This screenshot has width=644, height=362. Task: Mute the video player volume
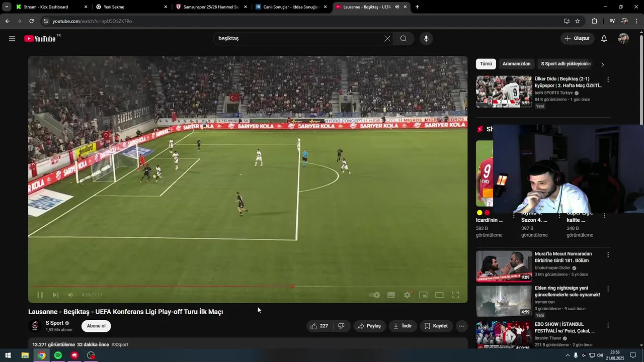coord(71,295)
